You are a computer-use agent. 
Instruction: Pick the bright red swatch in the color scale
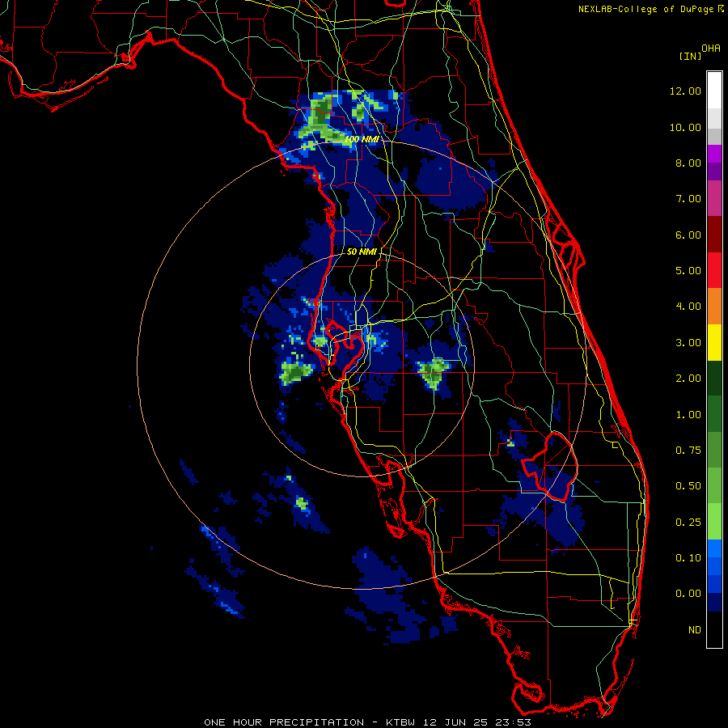click(x=714, y=270)
